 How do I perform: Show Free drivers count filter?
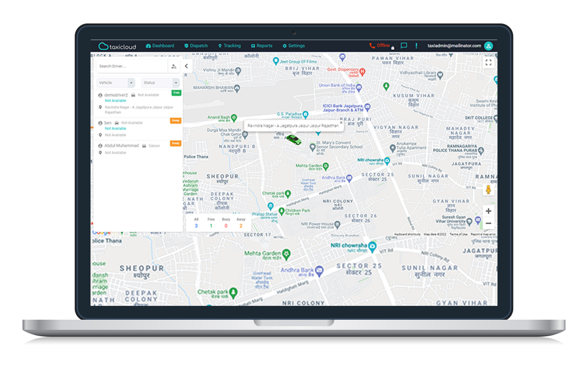coord(211,223)
